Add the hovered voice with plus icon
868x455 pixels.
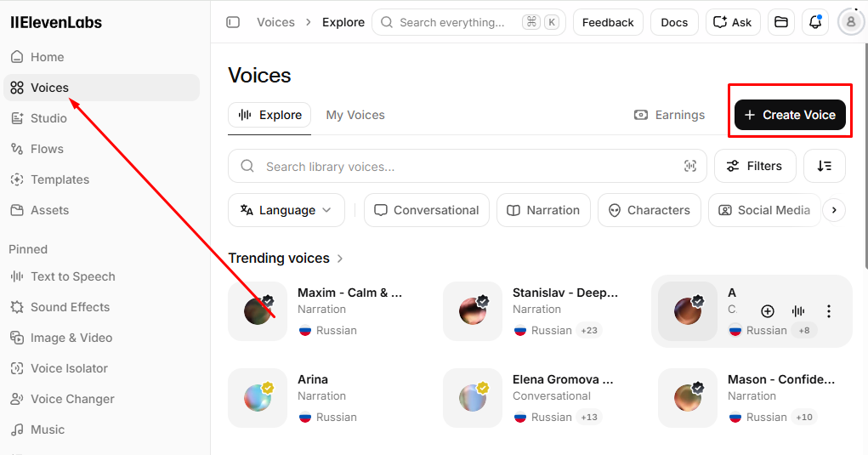click(x=767, y=311)
